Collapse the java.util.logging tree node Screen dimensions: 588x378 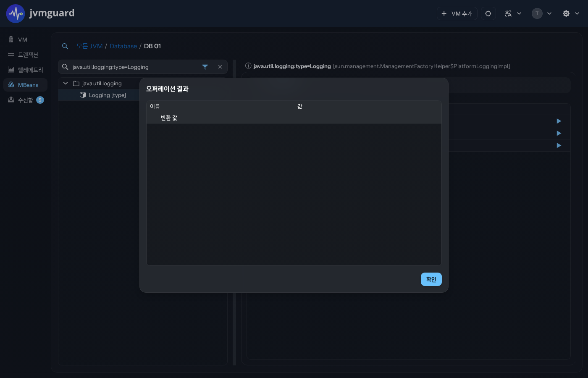click(x=66, y=83)
